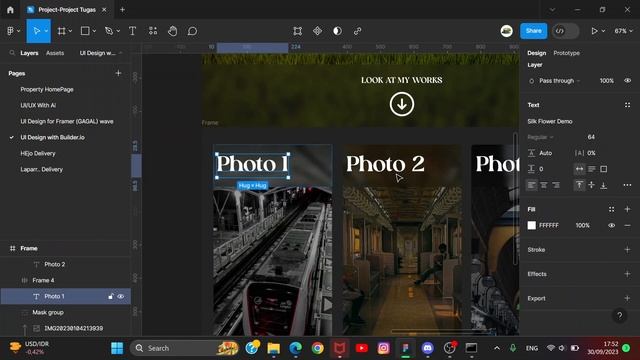Screen dimensions: 640x360
Task: Select the Text tool
Action: pyautogui.click(x=132, y=31)
